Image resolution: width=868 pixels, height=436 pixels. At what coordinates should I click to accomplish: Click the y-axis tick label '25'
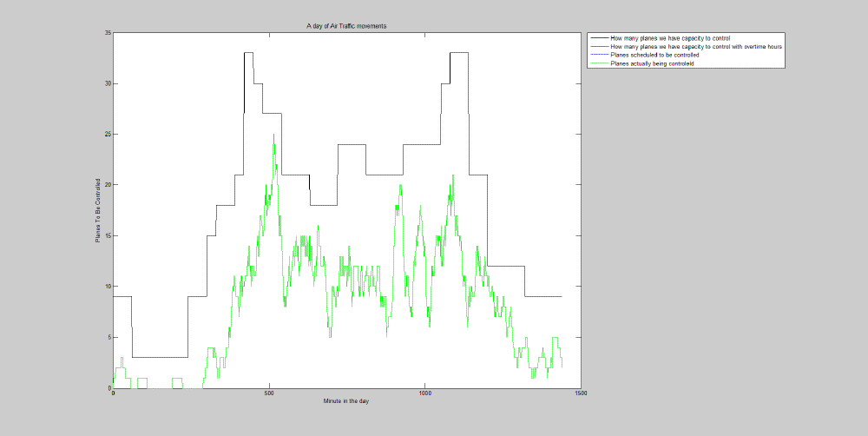click(x=108, y=135)
